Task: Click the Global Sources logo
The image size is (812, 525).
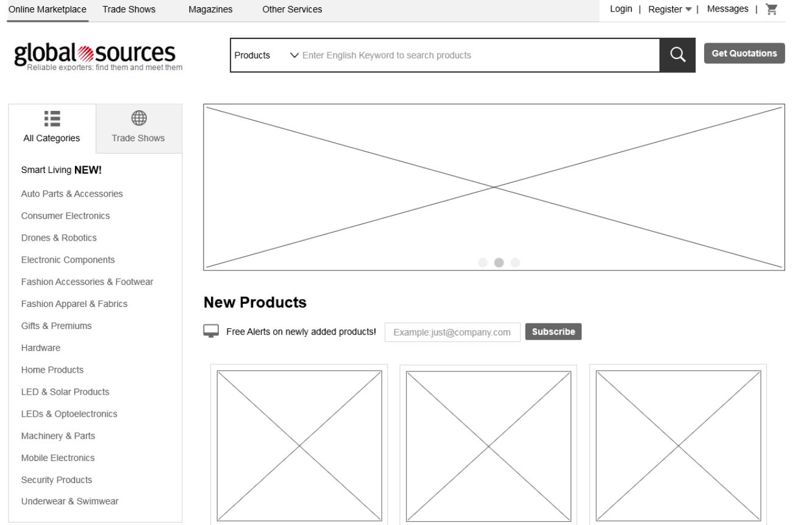Action: [x=94, y=53]
